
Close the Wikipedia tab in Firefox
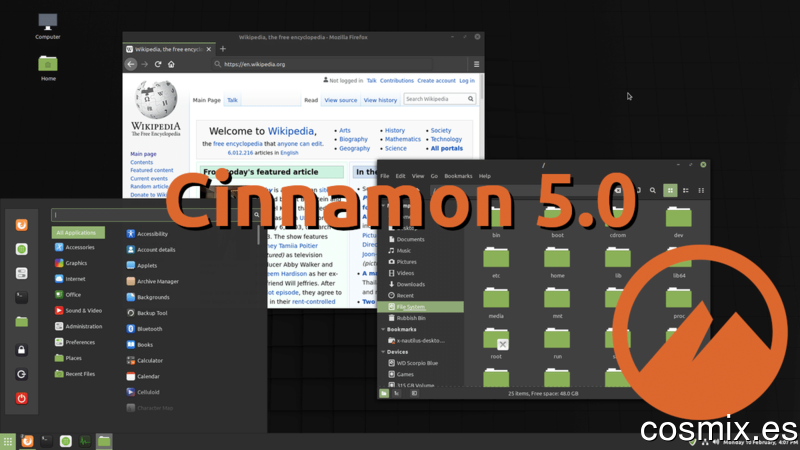point(209,49)
